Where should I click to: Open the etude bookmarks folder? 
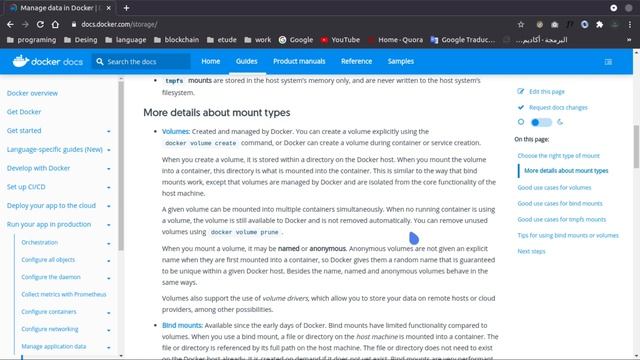click(222, 40)
